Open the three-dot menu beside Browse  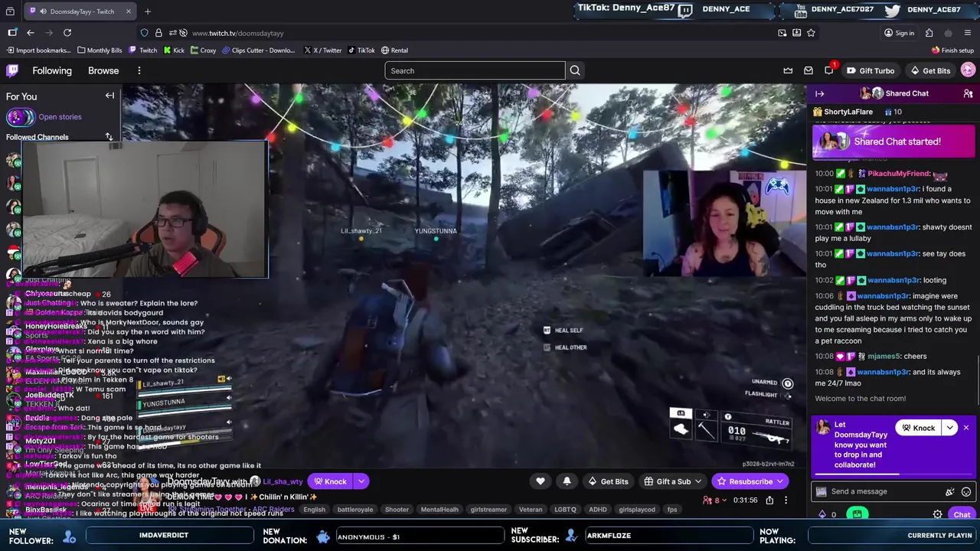pyautogui.click(x=139, y=70)
